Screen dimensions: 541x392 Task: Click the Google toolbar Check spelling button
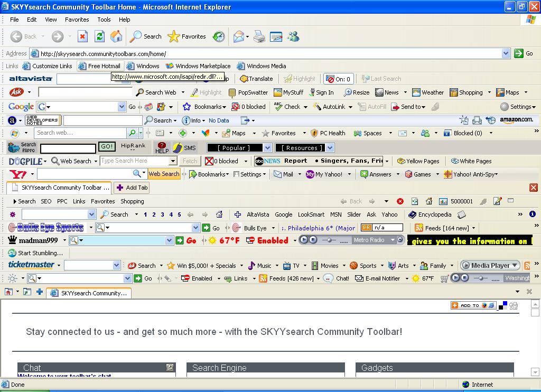(x=287, y=107)
